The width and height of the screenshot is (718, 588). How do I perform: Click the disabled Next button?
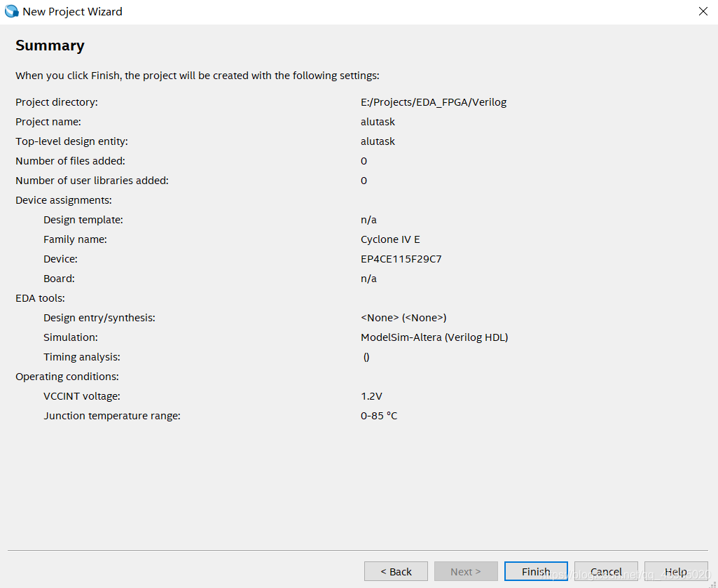pyautogui.click(x=465, y=571)
